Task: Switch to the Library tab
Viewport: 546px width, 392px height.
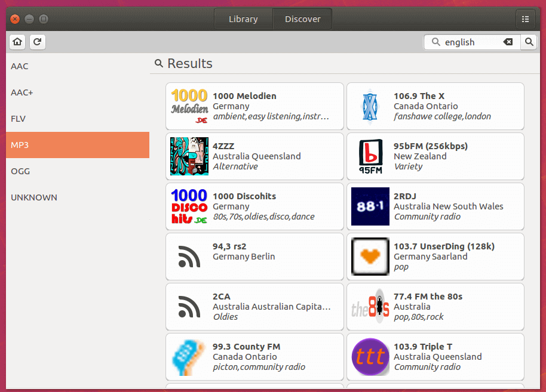Action: click(x=243, y=19)
